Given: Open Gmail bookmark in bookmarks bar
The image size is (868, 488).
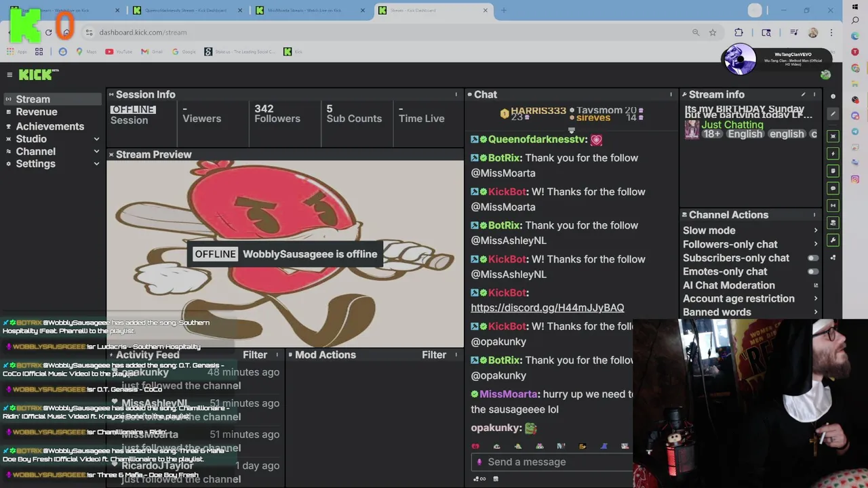Looking at the screenshot, I should pos(153,52).
